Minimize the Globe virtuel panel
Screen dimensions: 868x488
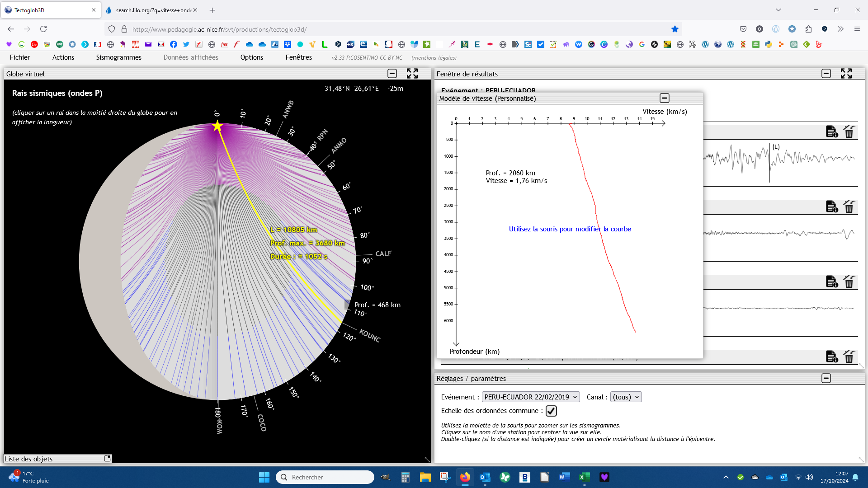[x=392, y=74]
